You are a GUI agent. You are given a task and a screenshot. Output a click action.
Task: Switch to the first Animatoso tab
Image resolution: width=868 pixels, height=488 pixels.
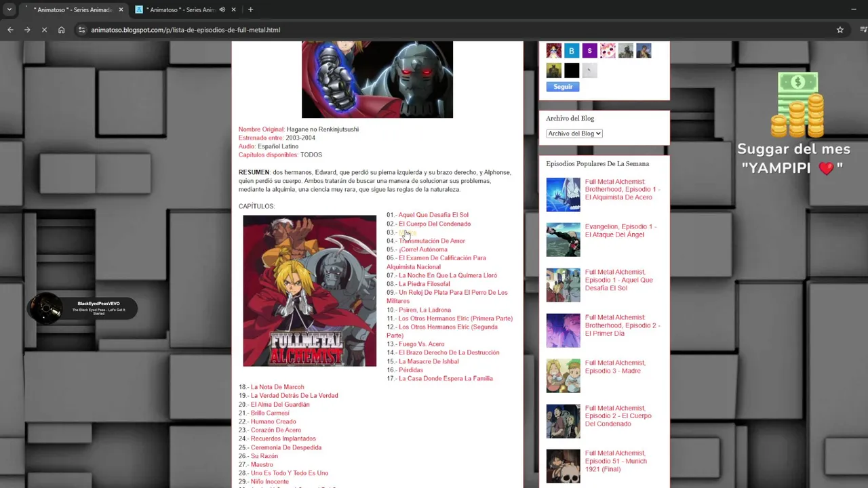click(x=73, y=9)
